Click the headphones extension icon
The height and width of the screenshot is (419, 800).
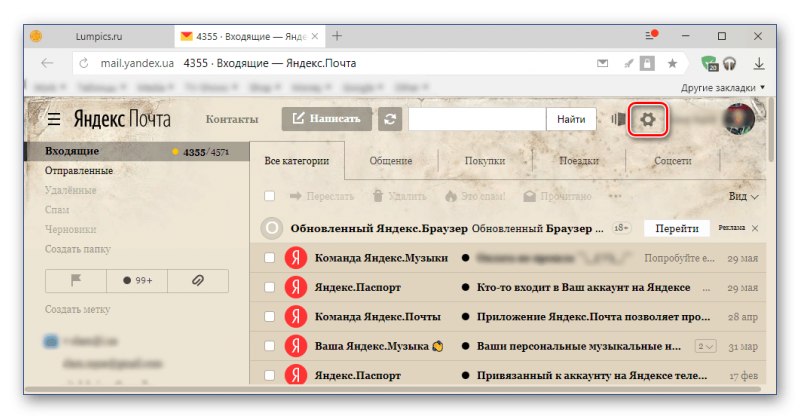pos(730,63)
